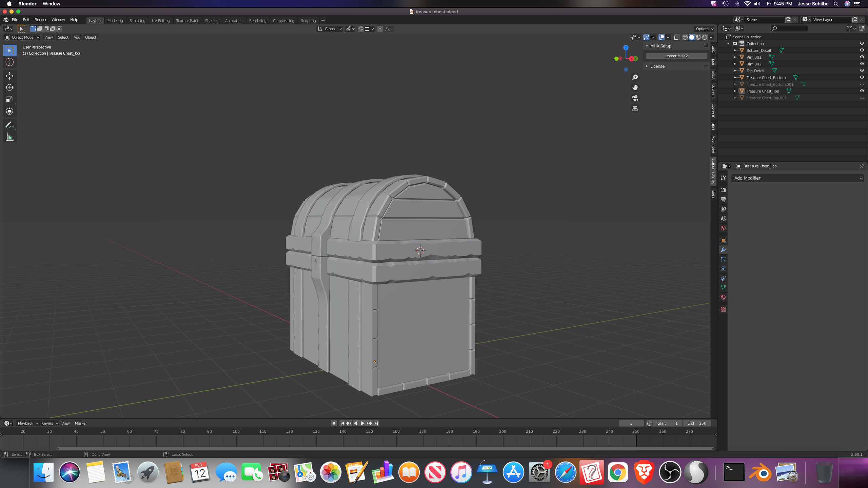Open the Add Modifier dropdown

point(797,178)
